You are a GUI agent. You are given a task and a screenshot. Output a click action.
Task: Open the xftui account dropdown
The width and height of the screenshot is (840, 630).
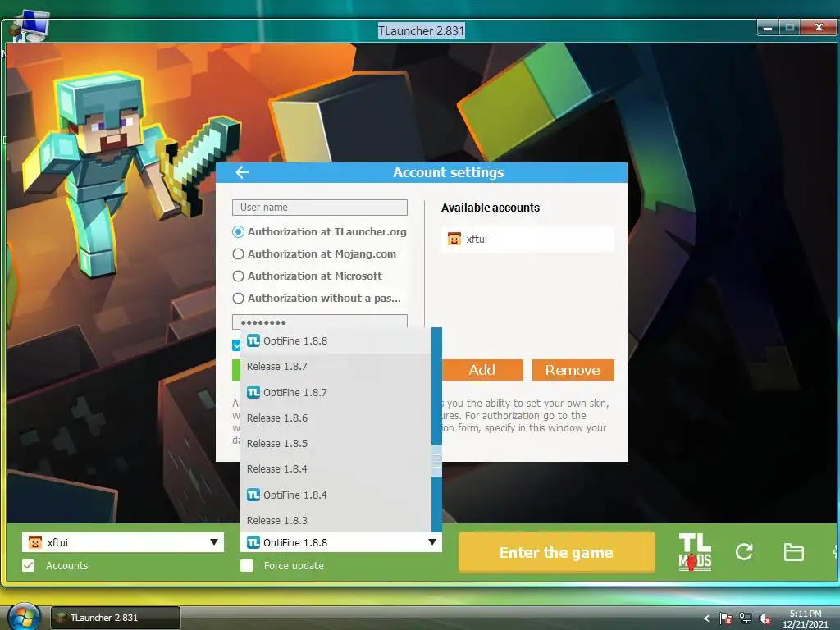[x=123, y=542]
